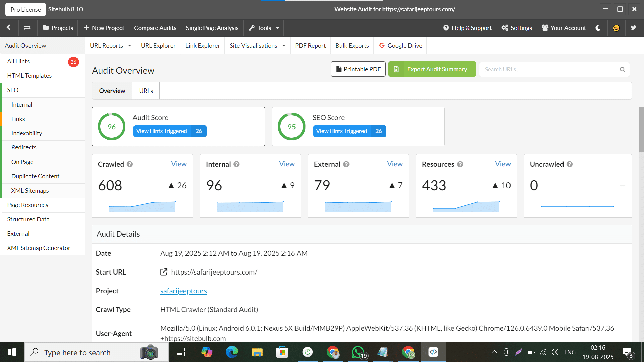The width and height of the screenshot is (644, 362).
Task: View Hints Triggered for Audit Score
Action: (170, 131)
